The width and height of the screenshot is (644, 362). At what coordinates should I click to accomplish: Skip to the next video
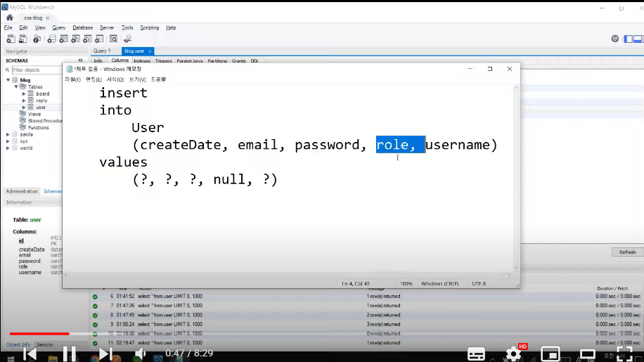pos(104,354)
